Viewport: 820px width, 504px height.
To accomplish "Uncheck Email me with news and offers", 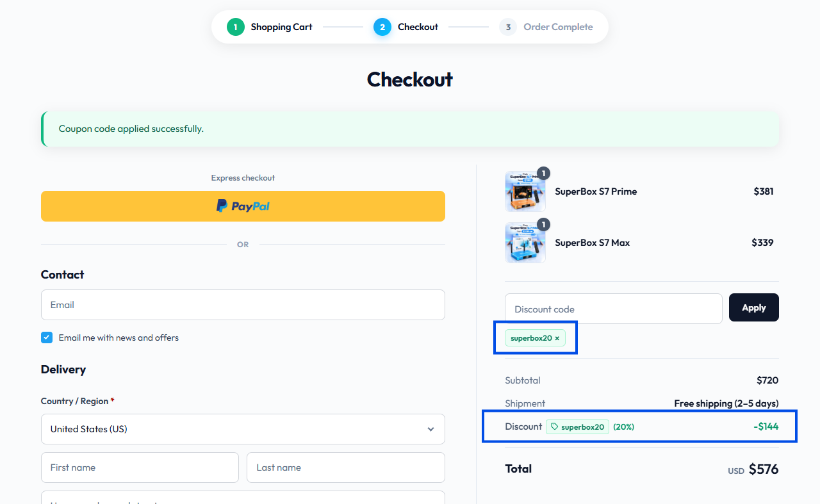I will pos(47,337).
